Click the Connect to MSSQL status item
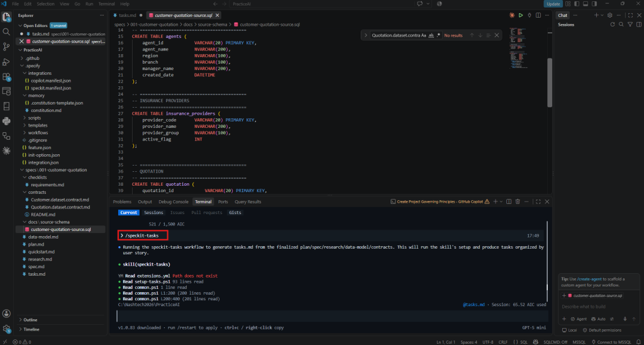644x345 pixels. (617, 342)
